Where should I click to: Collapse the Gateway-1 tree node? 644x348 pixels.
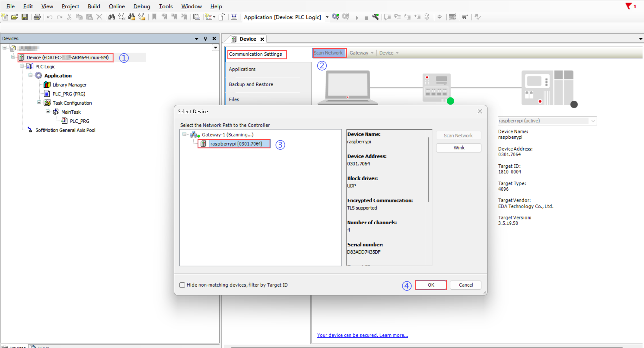pos(184,134)
